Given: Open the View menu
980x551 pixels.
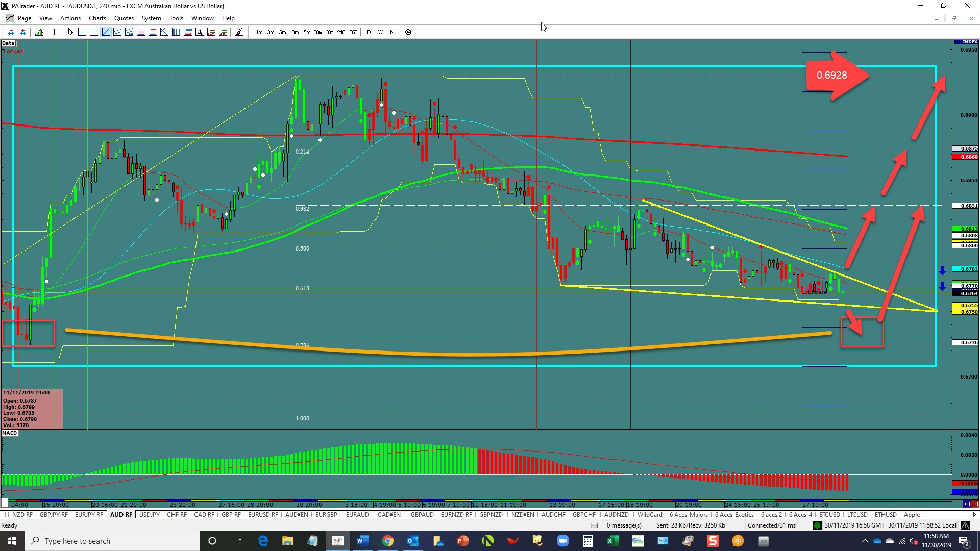Looking at the screenshot, I should (x=45, y=18).
